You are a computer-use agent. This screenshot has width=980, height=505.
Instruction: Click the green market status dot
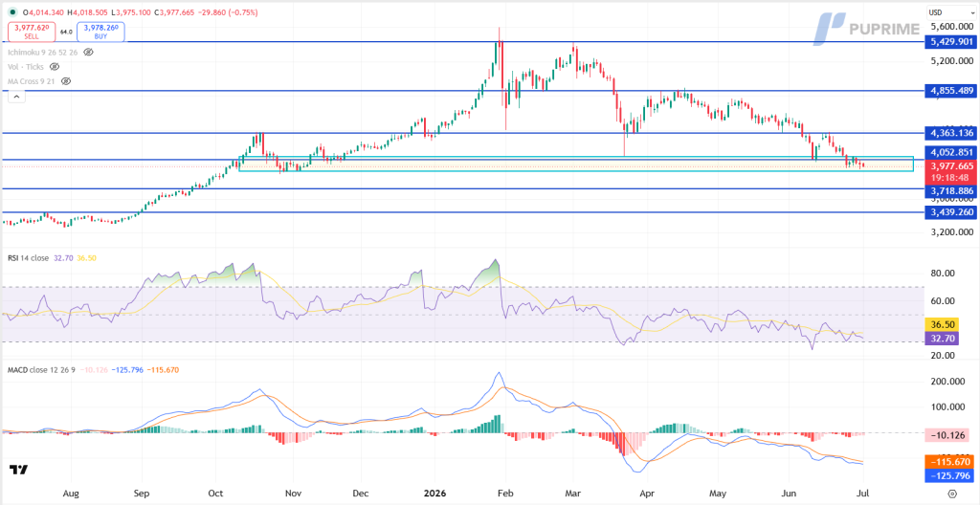pos(13,11)
